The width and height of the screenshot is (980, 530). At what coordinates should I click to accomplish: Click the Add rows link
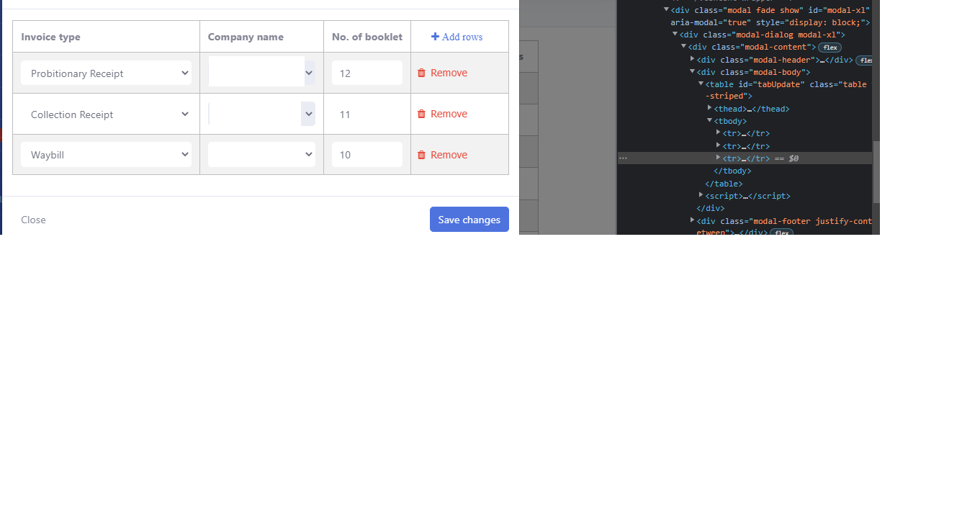click(457, 37)
